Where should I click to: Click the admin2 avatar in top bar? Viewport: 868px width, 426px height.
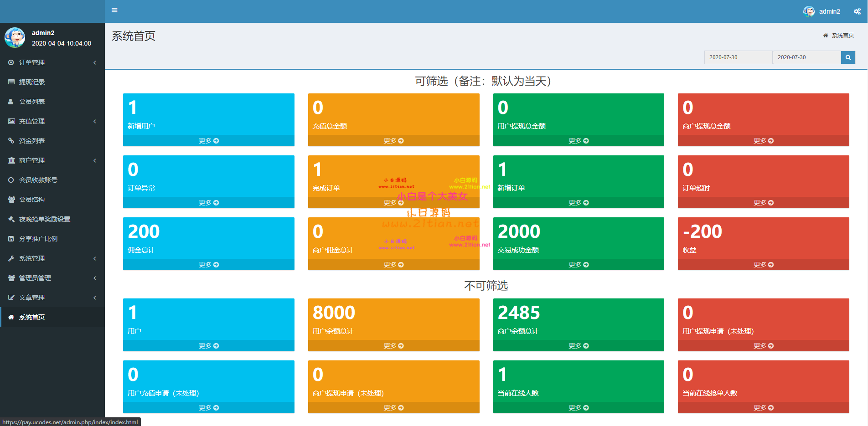[x=809, y=11]
